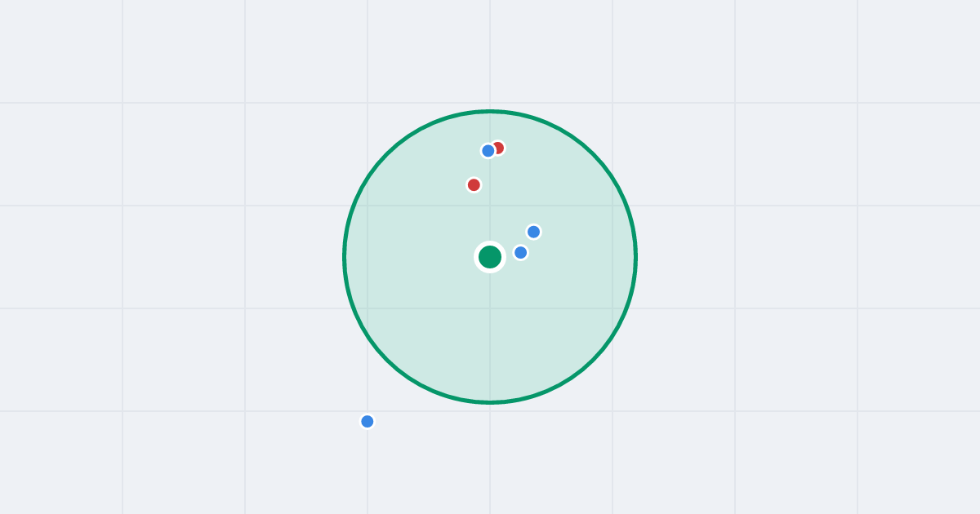Screen dimensions: 980x514
Task: Choose the blue dot farther upper-right of center marker
Action: 533,232
